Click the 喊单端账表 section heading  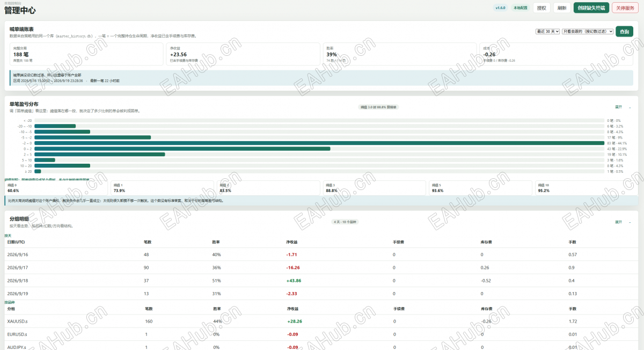[21, 29]
